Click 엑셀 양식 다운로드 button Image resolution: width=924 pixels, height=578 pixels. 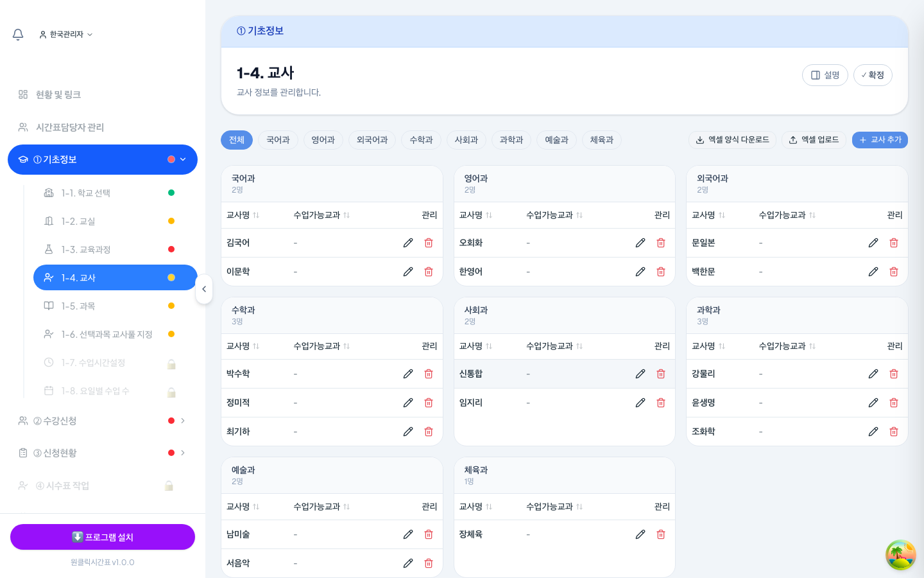(x=732, y=140)
